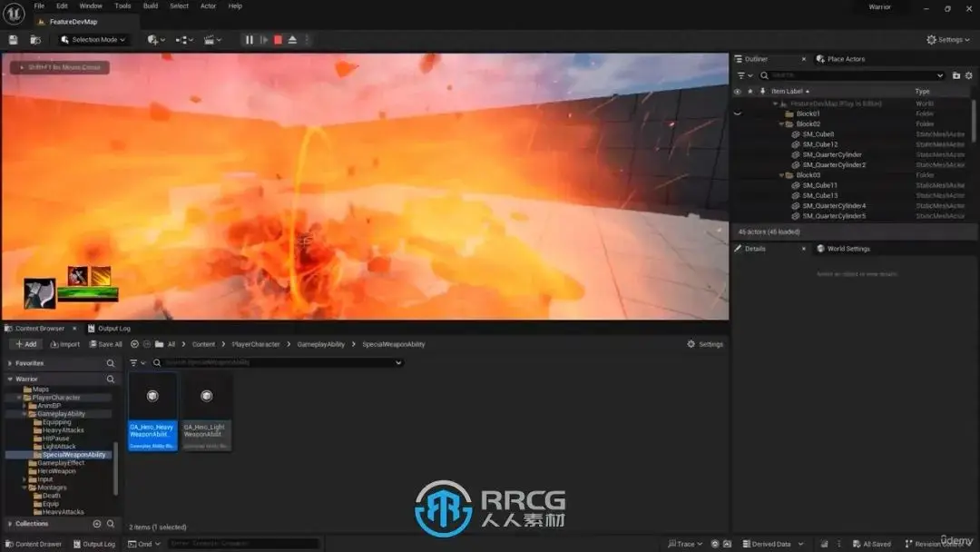
Task: Stop the running game session
Action: (x=278, y=40)
